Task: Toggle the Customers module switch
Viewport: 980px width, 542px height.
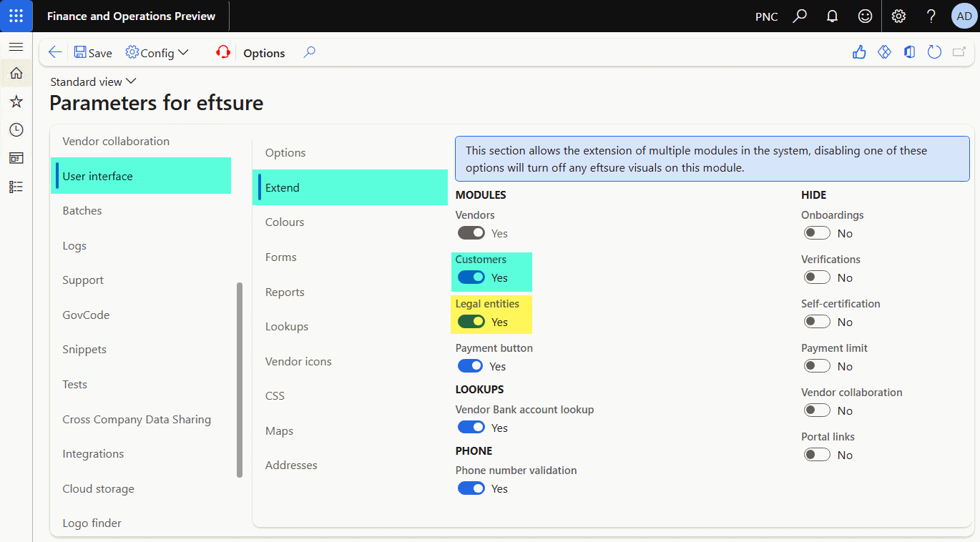Action: [471, 277]
